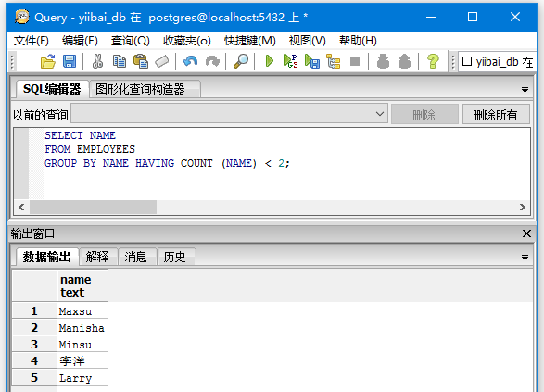
Task: Click the 删除所有 button
Action: [x=496, y=114]
